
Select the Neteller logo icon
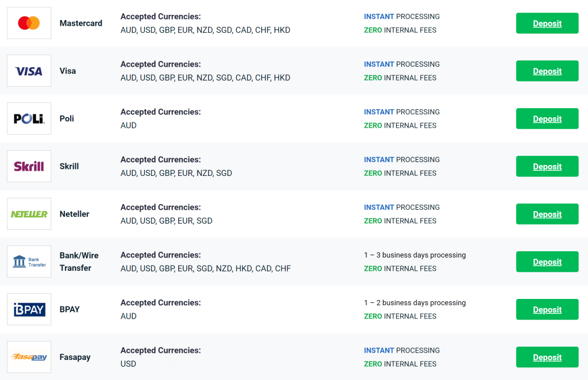[29, 214]
